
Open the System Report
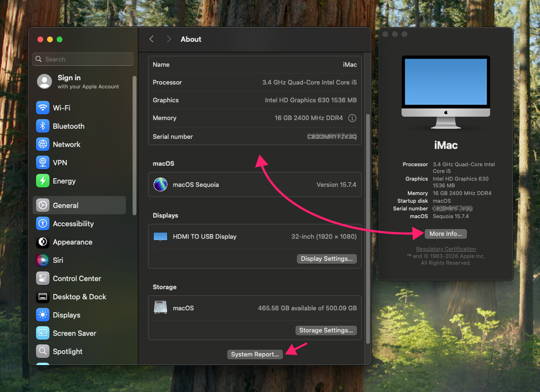[x=255, y=355]
